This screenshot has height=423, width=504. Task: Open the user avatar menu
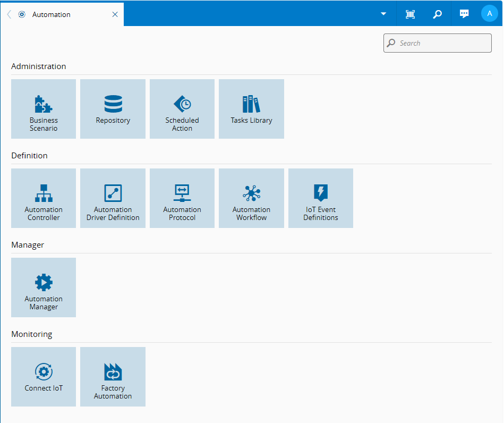[x=489, y=14]
